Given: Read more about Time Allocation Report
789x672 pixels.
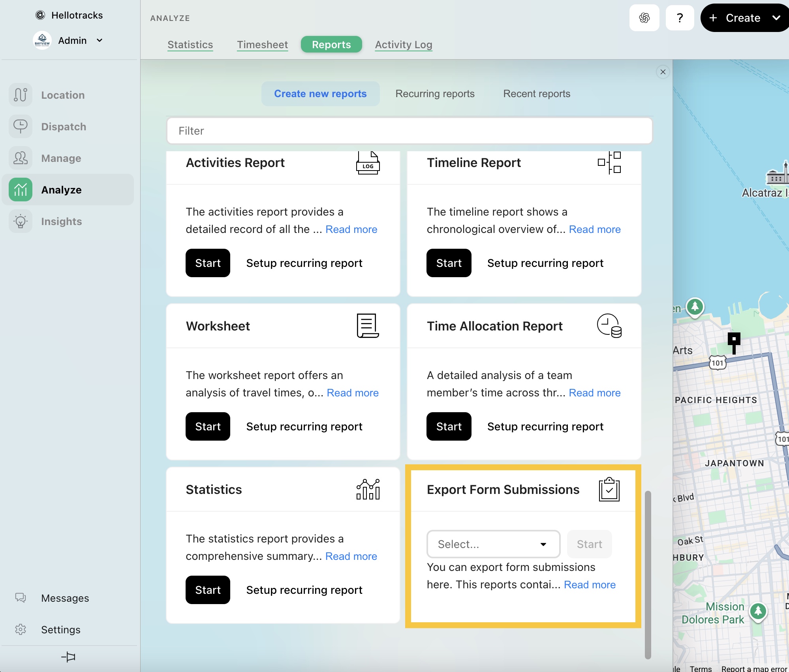Looking at the screenshot, I should pos(594,393).
